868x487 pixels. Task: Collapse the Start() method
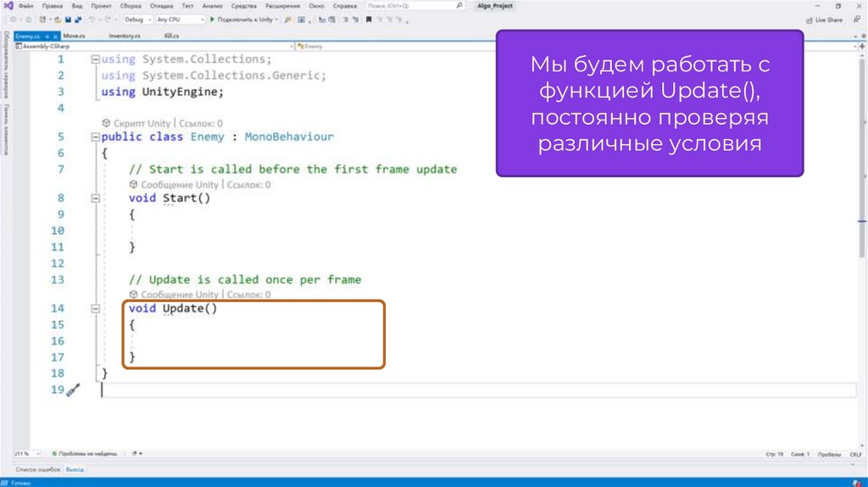pyautogui.click(x=95, y=199)
